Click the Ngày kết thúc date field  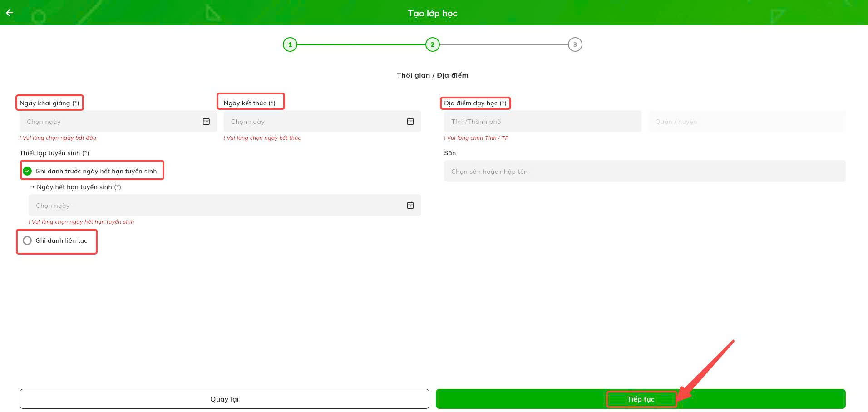coord(322,121)
